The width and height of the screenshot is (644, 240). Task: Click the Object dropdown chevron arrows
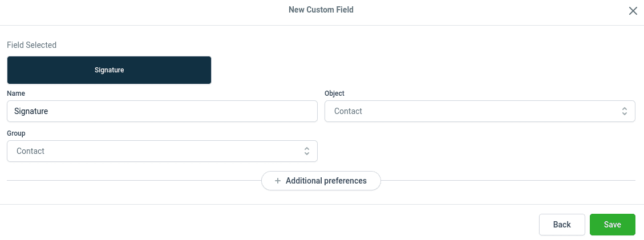[625, 111]
